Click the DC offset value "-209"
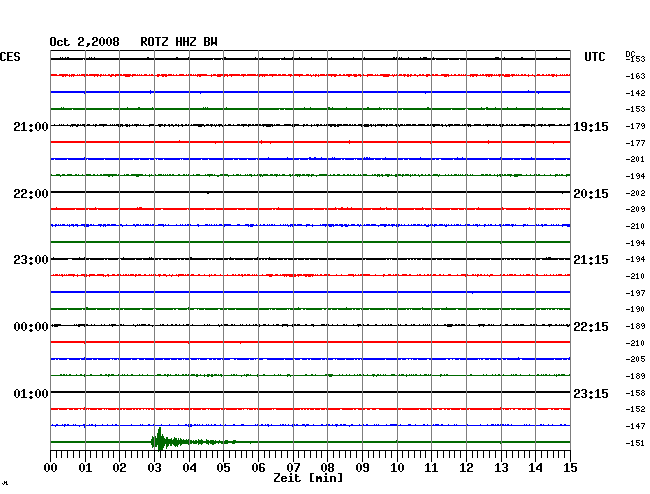Image resolution: width=650 pixels, height=494 pixels. pos(635,209)
